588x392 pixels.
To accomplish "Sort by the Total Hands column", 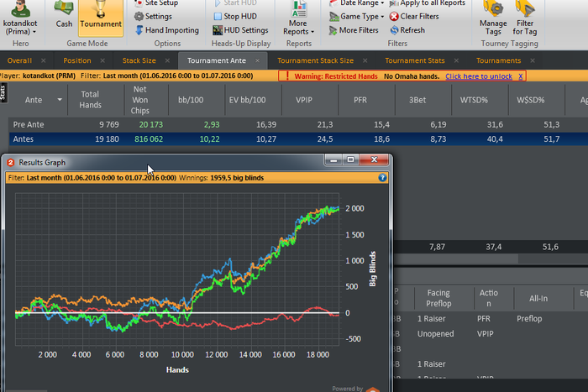I will 90,100.
